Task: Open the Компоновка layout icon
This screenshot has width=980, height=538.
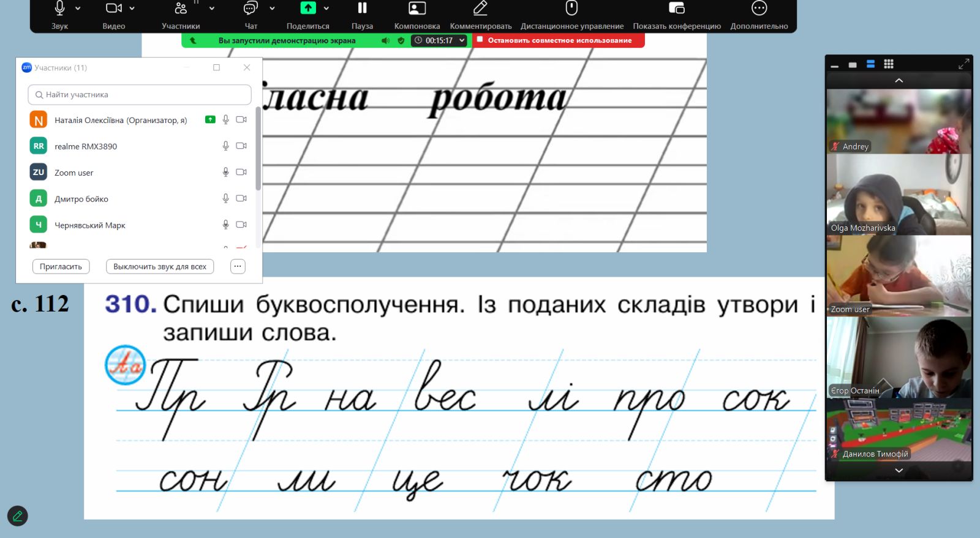Action: 417,9
